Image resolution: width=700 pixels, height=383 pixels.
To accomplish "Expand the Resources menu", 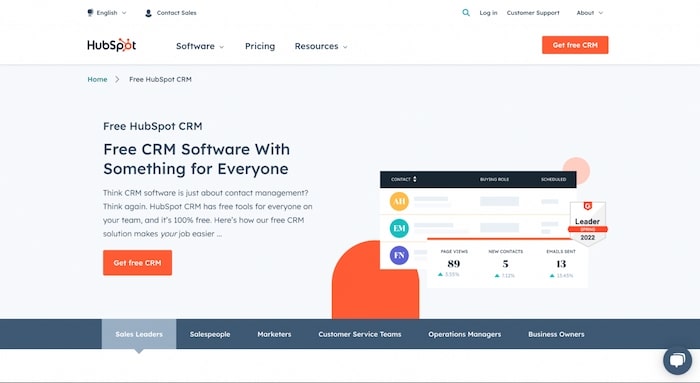I will 321,46.
